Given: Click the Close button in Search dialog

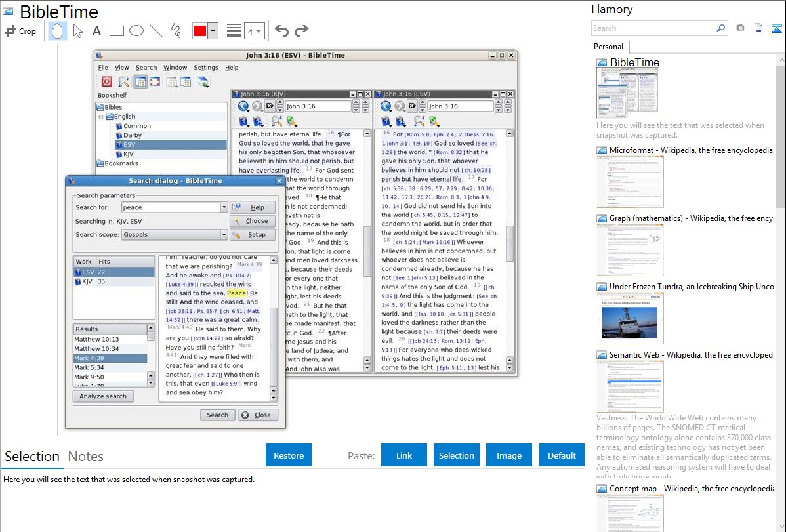Looking at the screenshot, I should click(258, 415).
